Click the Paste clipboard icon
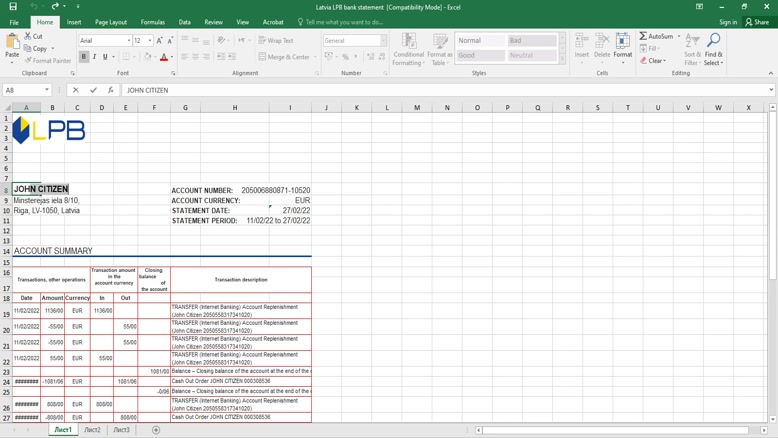 (x=12, y=43)
